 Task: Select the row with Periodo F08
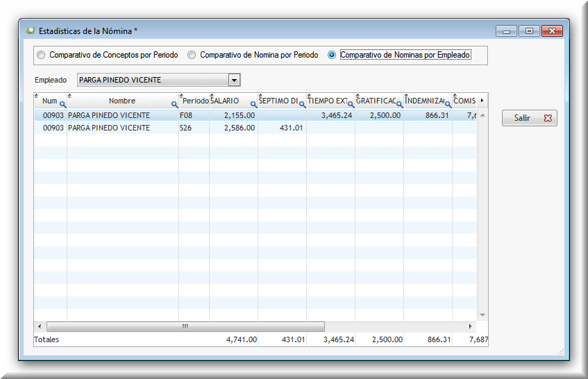255,115
